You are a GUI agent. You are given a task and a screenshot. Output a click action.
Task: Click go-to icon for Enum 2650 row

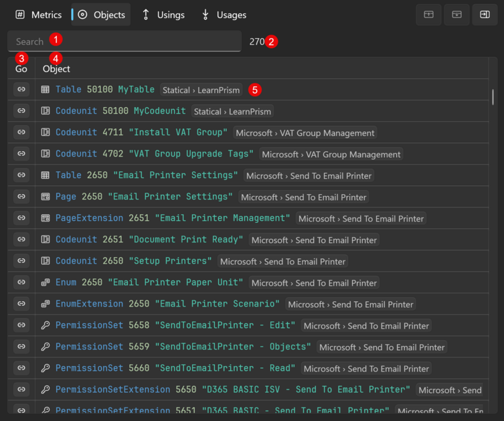(21, 282)
